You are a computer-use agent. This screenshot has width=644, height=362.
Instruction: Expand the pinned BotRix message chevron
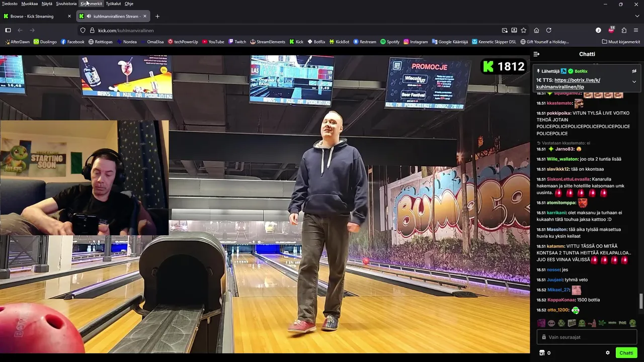[634, 81]
